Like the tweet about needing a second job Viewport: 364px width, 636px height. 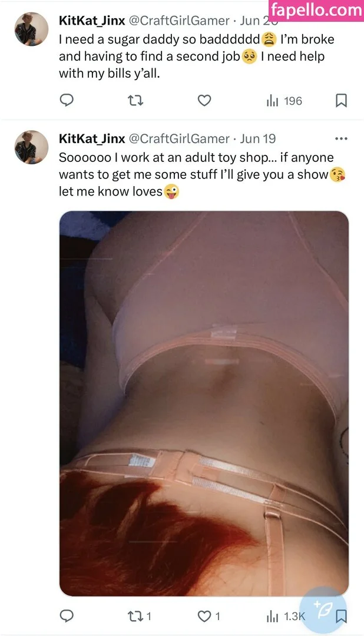(204, 100)
